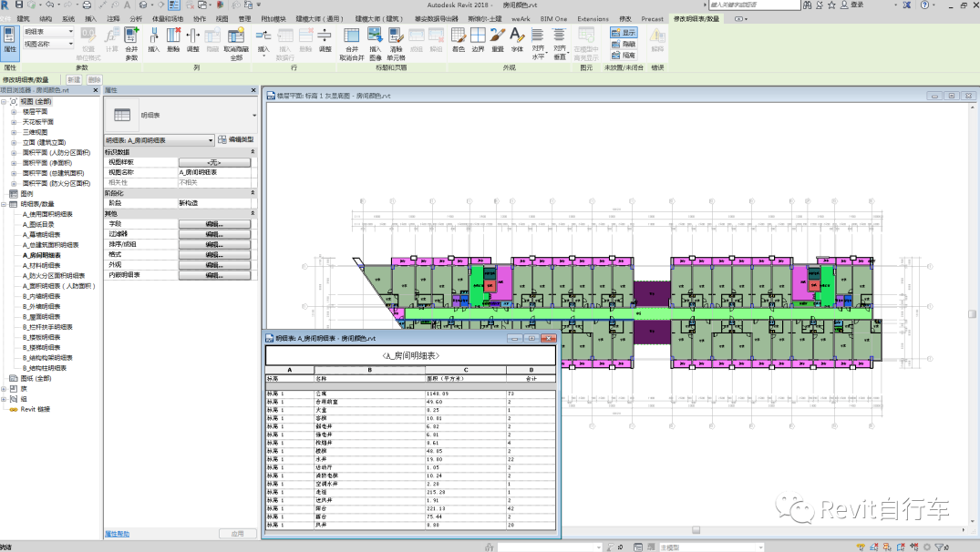This screenshot has width=980, height=552.
Task: Click the 着色 shading icon in ribbon
Action: click(x=459, y=36)
